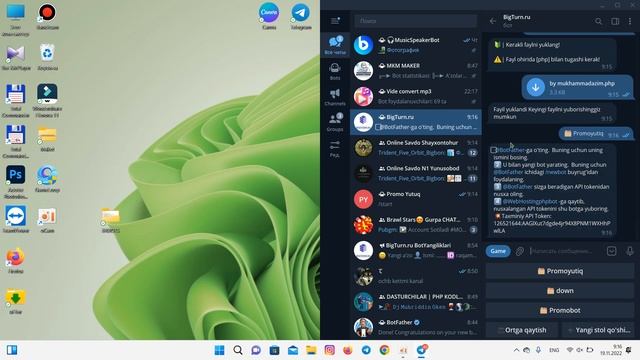Click the down keyboard button
Image resolution: width=640 pixels, height=360 pixels.
560,291
